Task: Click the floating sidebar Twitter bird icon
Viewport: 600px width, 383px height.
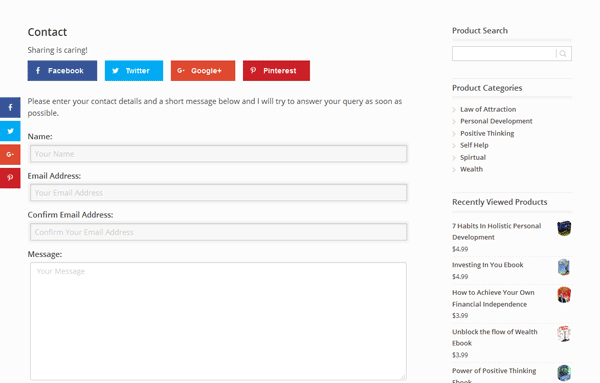Action: click(x=10, y=131)
